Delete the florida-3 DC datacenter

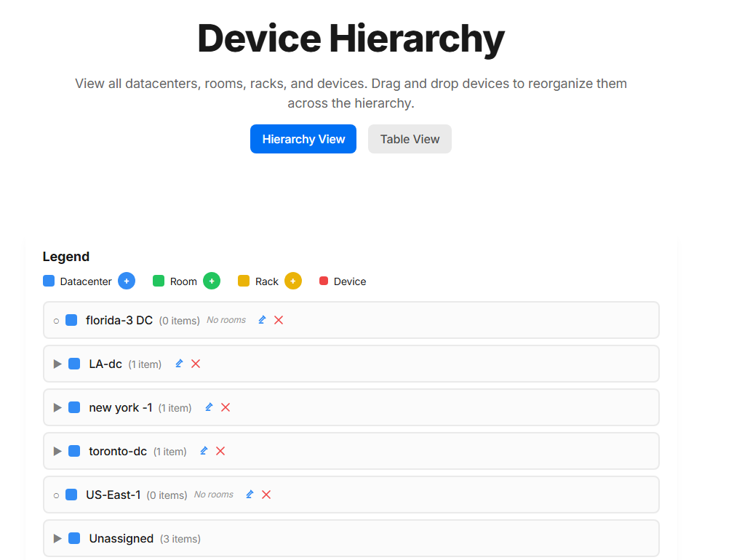tap(279, 320)
